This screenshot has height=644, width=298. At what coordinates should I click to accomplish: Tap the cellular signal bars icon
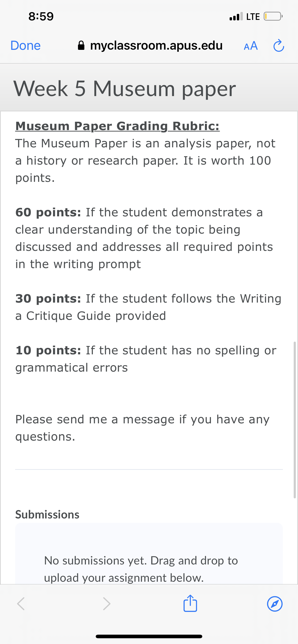(236, 17)
